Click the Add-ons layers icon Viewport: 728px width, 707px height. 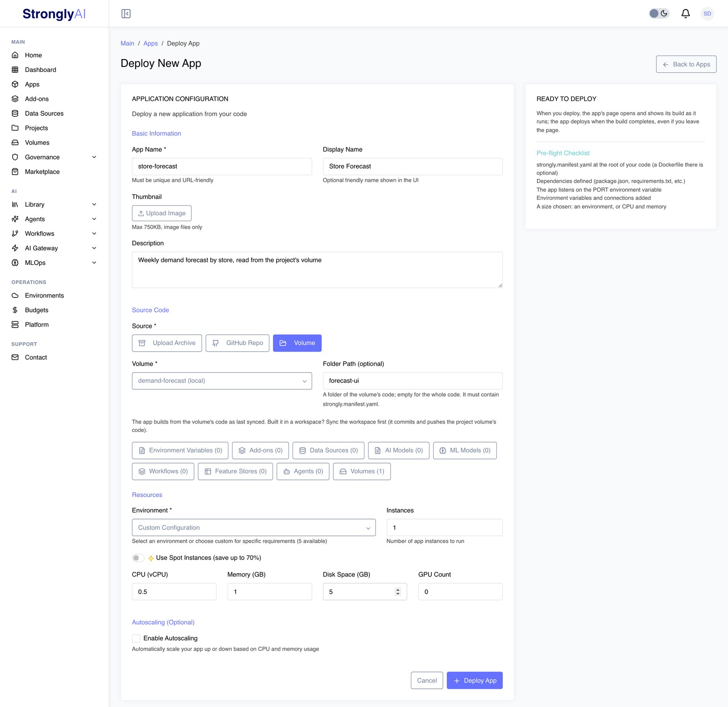tap(15, 99)
